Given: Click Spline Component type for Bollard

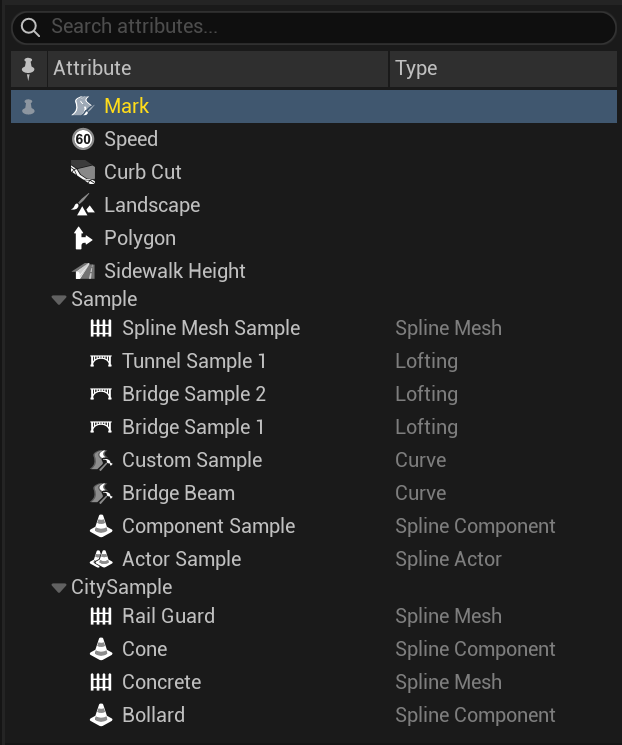Looking at the screenshot, I should point(475,715).
